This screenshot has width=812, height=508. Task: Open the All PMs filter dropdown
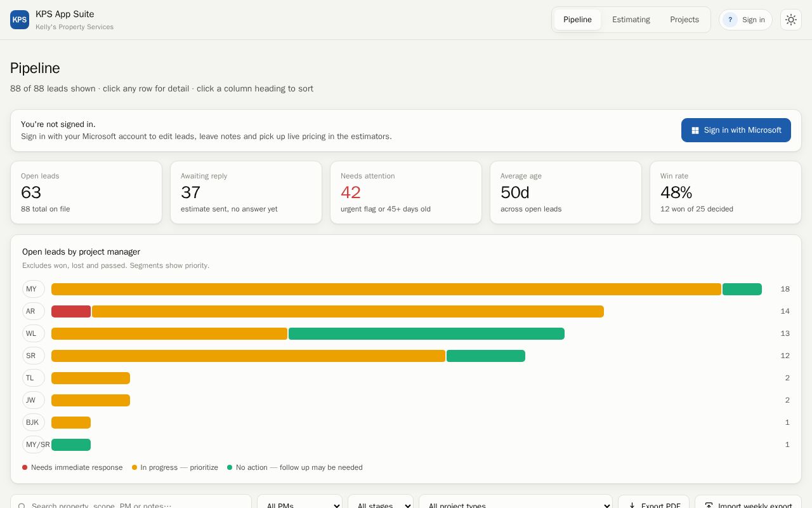tap(299, 502)
